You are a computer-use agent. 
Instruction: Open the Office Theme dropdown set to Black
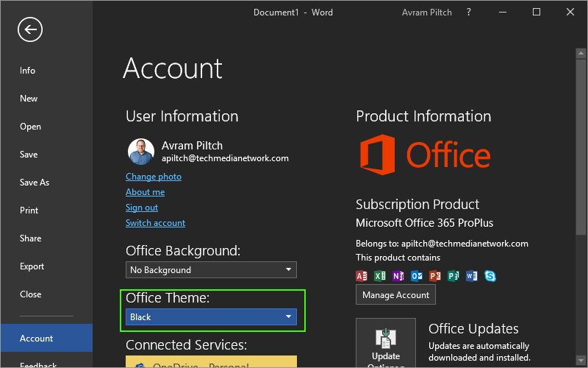coord(211,317)
